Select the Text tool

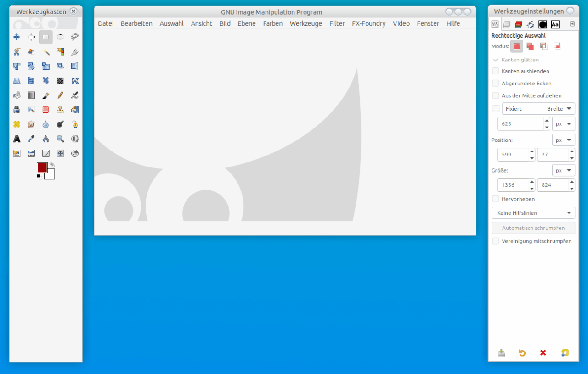pyautogui.click(x=17, y=139)
